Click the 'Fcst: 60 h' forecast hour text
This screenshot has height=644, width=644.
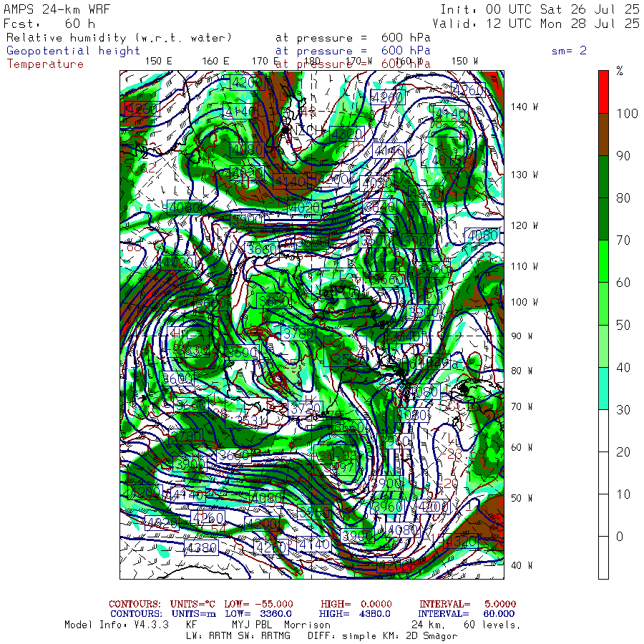pos(49,24)
